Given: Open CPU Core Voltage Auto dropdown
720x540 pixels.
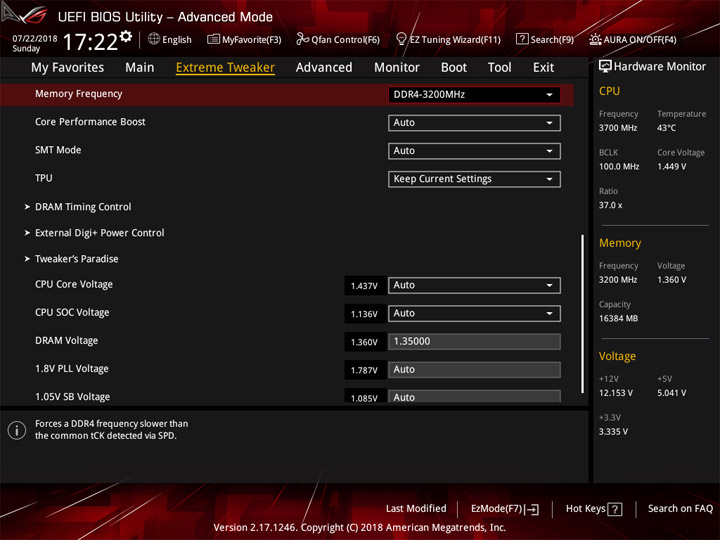Looking at the screenshot, I should (474, 285).
